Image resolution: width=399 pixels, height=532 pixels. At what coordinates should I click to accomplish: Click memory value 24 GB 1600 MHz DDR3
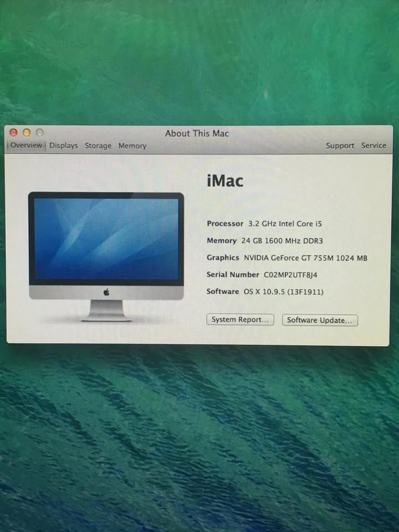(282, 241)
